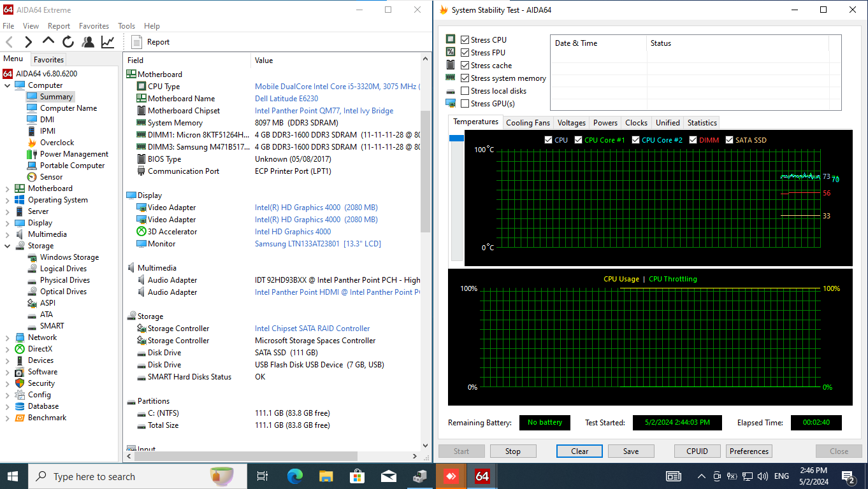Toggle the Stress FPU checkbox
The width and height of the screenshot is (868, 489).
(x=465, y=53)
